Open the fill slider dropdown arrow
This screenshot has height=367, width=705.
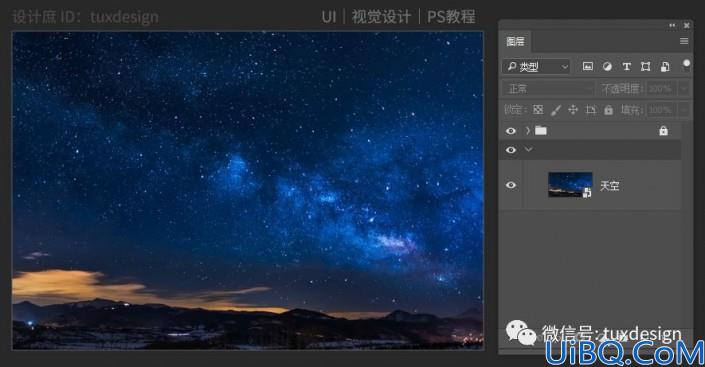pyautogui.click(x=683, y=110)
